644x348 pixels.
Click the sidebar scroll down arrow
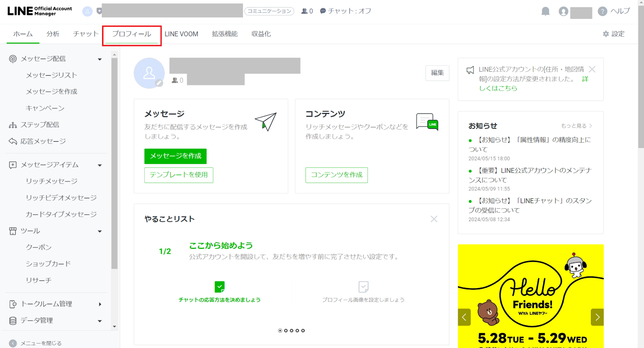[x=114, y=327]
